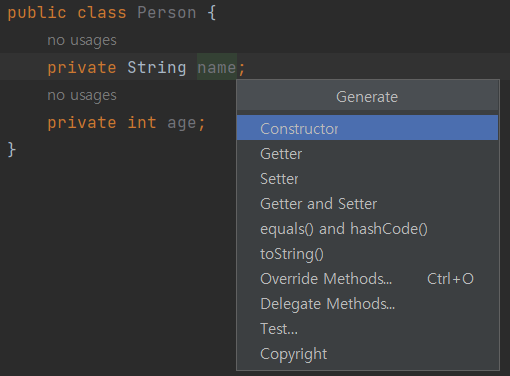
Task: Generate toString() method
Action: [x=367, y=254]
